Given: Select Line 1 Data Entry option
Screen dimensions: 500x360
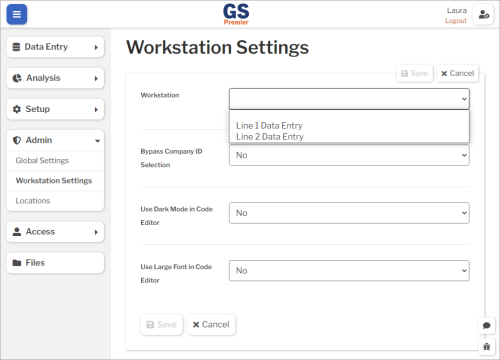Looking at the screenshot, I should pos(269,126).
